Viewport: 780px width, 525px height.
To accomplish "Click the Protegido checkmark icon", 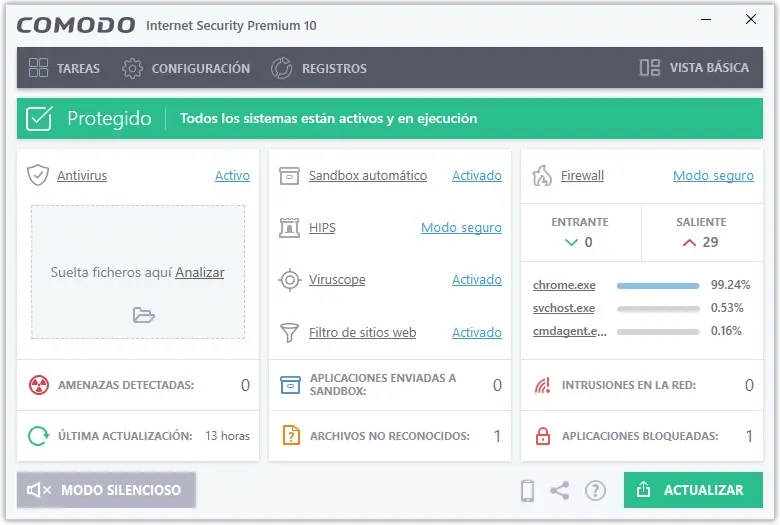I will click(39, 118).
